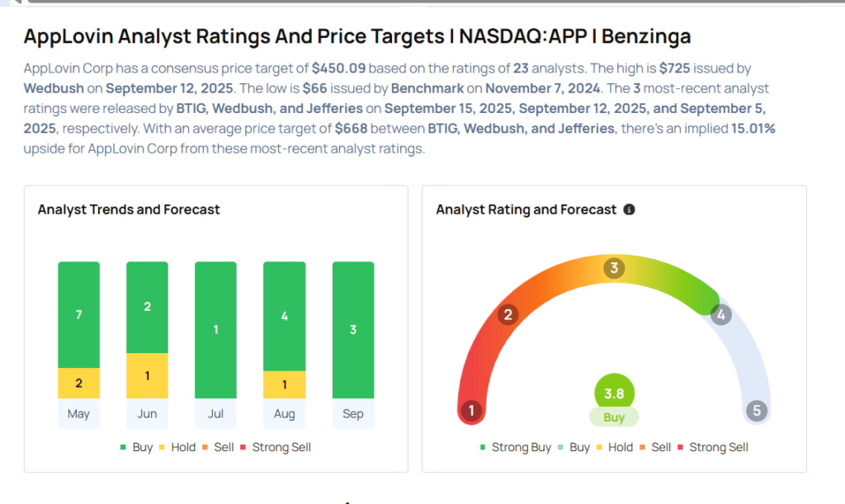This screenshot has height=504, width=845.
Task: Click the info icon beside Analyst Rating and Forecast
Action: 630,210
